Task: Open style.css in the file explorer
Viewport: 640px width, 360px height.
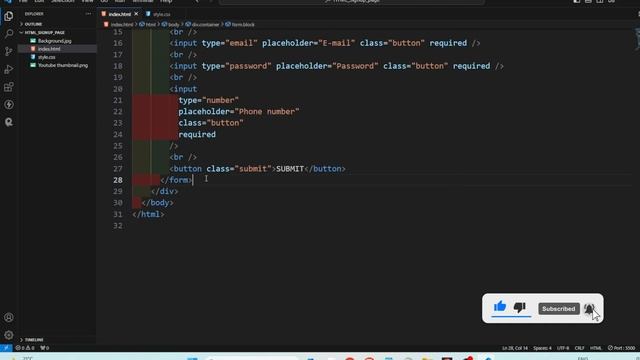Action: tap(47, 57)
